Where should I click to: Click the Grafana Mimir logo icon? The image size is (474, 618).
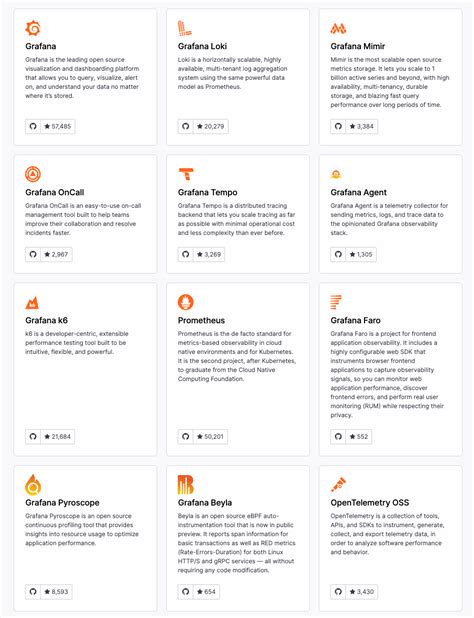coord(338,28)
